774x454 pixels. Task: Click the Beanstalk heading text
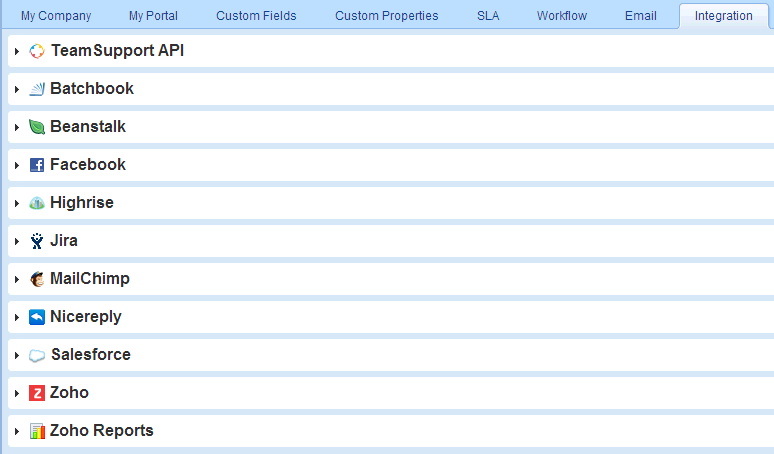point(88,126)
